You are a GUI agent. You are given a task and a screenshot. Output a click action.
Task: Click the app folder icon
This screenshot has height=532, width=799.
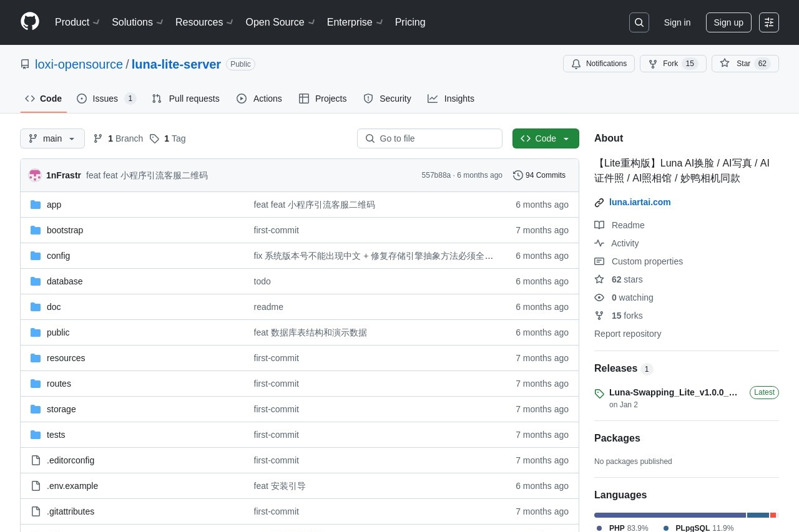(36, 205)
